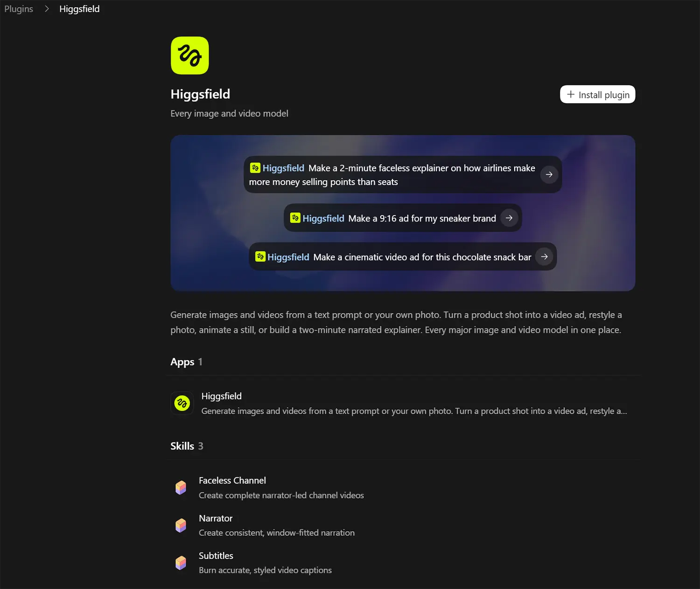Click the truncated Higgsfield app description text
700x589 pixels.
[414, 411]
